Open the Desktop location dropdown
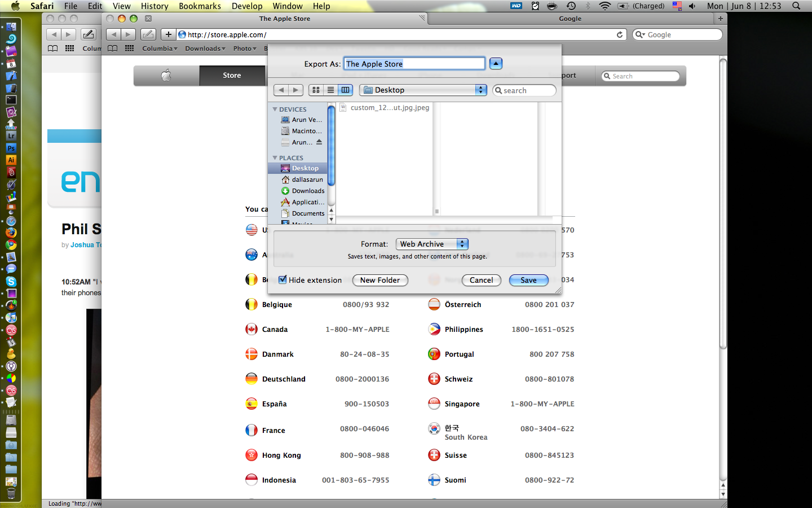The height and width of the screenshot is (508, 812). 423,90
